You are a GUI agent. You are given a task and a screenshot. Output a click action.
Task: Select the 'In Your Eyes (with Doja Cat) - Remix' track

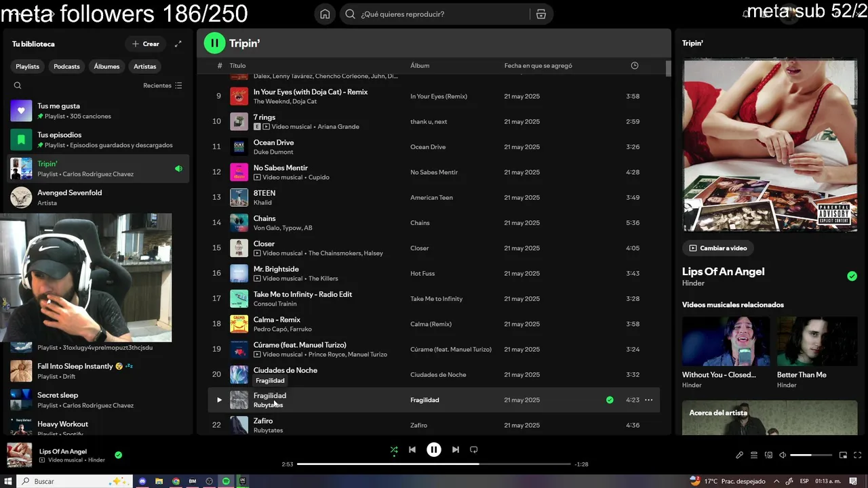pos(434,96)
